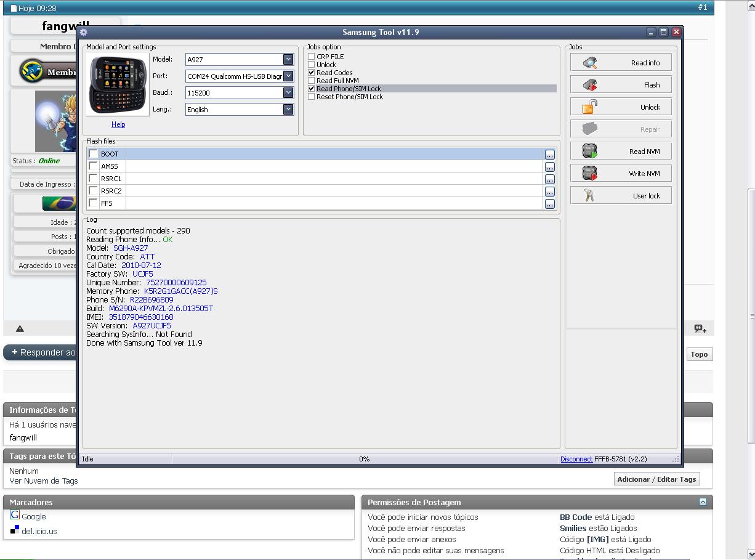Click the Read NVM chip icon

pyautogui.click(x=590, y=152)
